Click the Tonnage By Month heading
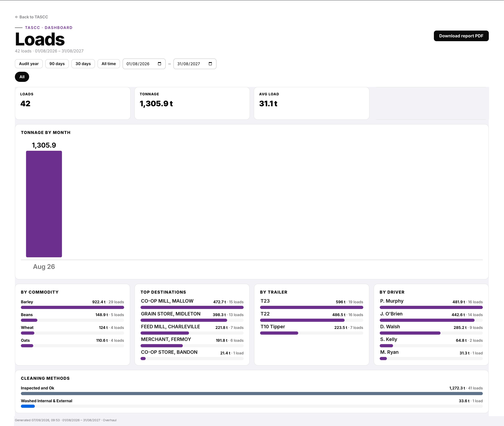This screenshot has height=426, width=504. point(46,133)
